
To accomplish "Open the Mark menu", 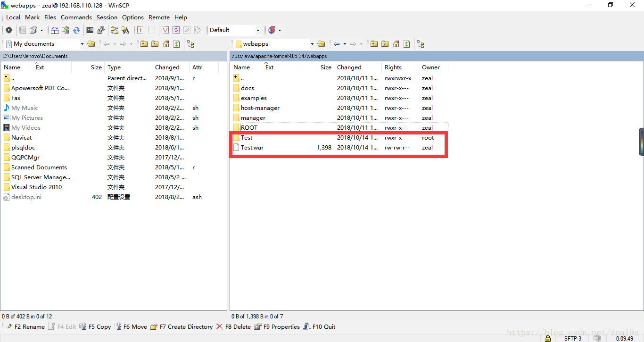I will 33,17.
